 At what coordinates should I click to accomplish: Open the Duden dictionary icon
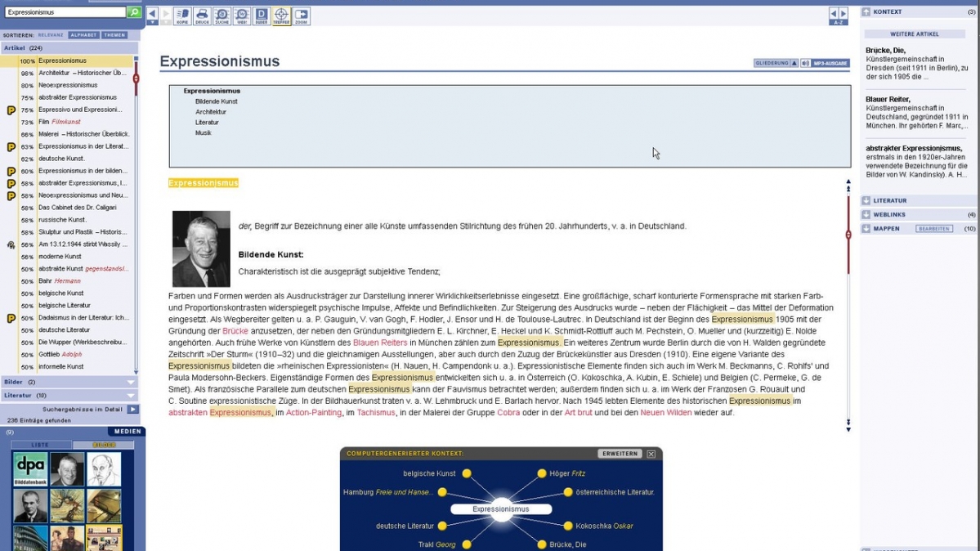point(261,16)
